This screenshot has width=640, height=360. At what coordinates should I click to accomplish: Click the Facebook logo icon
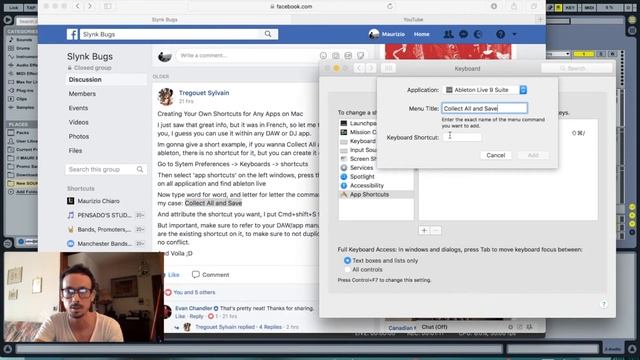72,34
